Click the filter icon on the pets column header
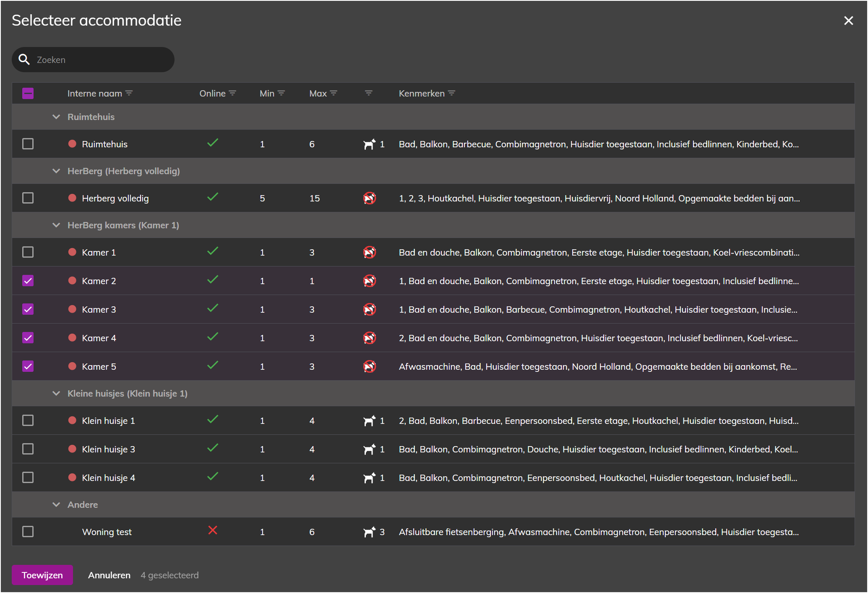This screenshot has height=593, width=868. (x=368, y=93)
